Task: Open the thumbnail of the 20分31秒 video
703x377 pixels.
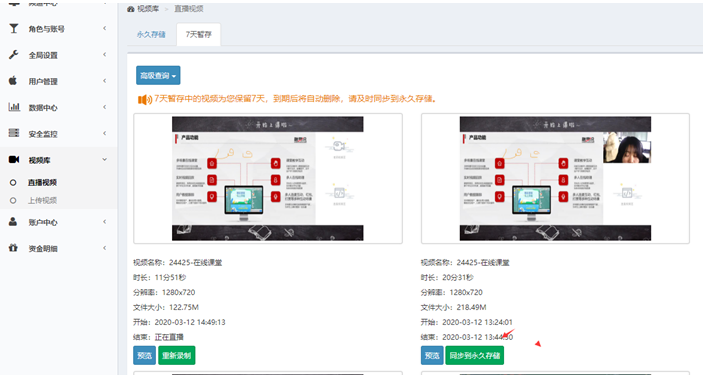Action: coord(555,178)
